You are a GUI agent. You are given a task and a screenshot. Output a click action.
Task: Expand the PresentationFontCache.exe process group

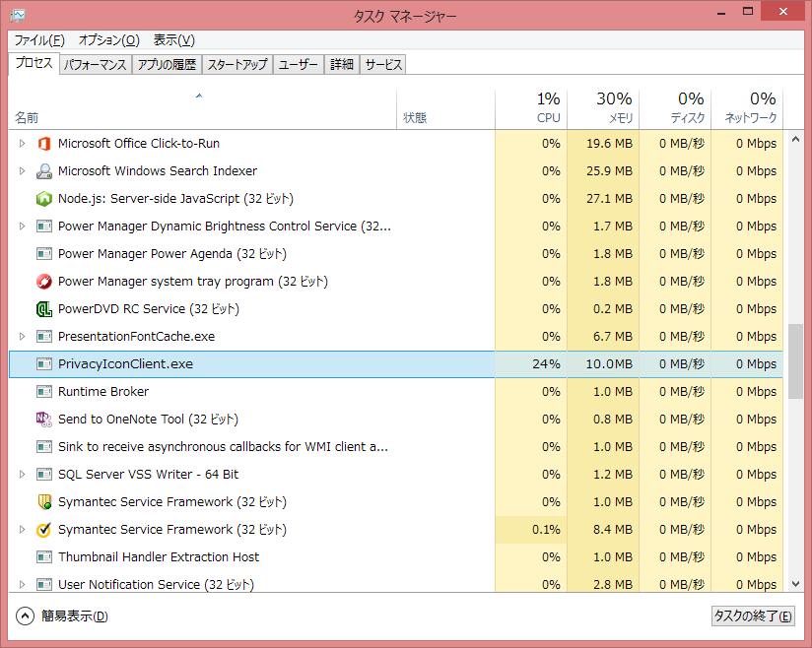point(23,337)
